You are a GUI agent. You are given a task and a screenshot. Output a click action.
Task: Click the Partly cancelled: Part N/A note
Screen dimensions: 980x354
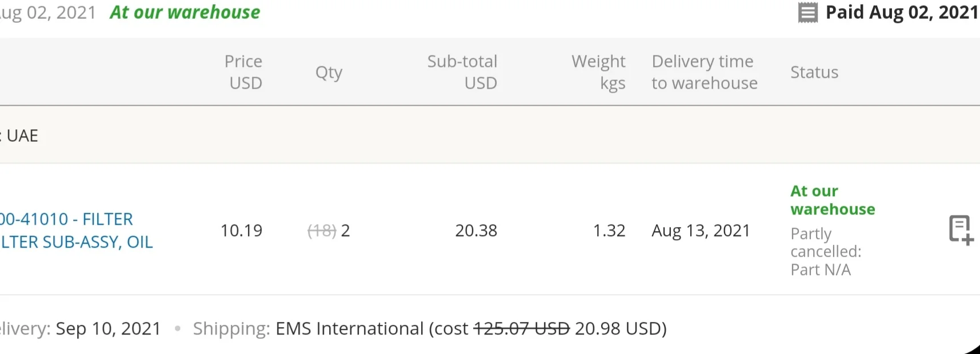coord(826,252)
